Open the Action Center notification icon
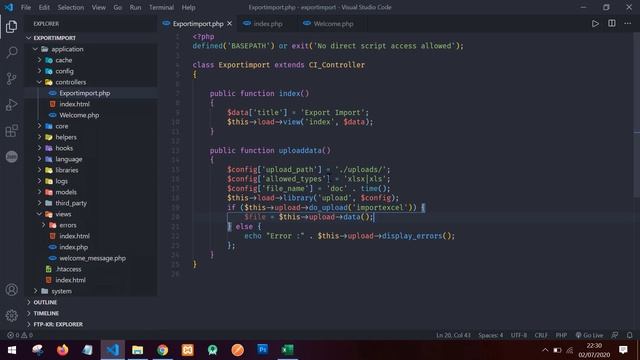This screenshot has height=360, width=640. (623, 350)
